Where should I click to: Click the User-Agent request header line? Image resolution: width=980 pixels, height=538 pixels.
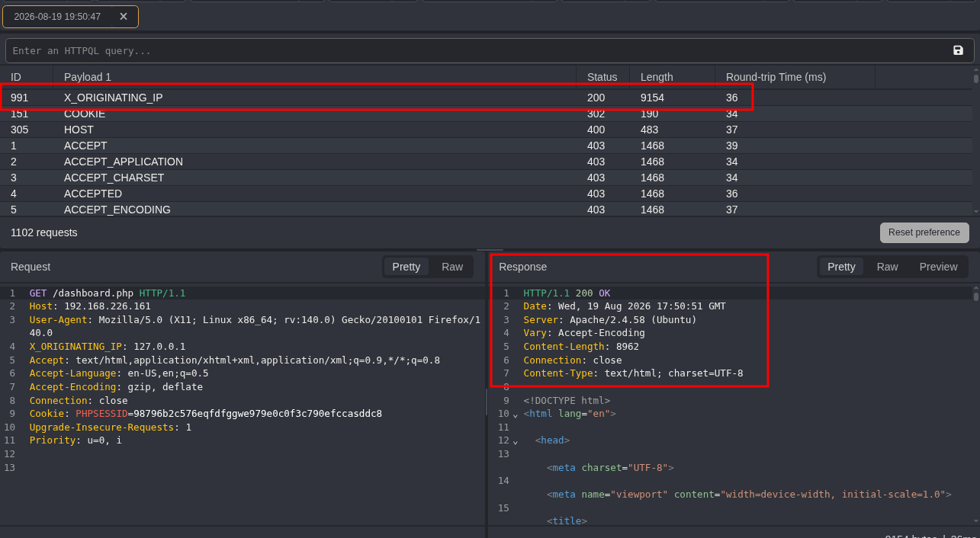(x=255, y=326)
